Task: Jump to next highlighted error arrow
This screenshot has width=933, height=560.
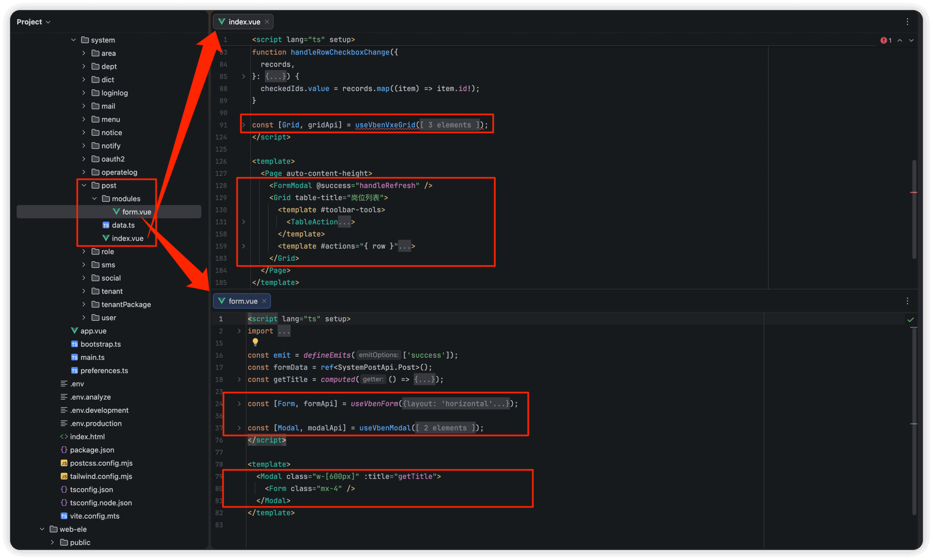Action: pyautogui.click(x=911, y=40)
